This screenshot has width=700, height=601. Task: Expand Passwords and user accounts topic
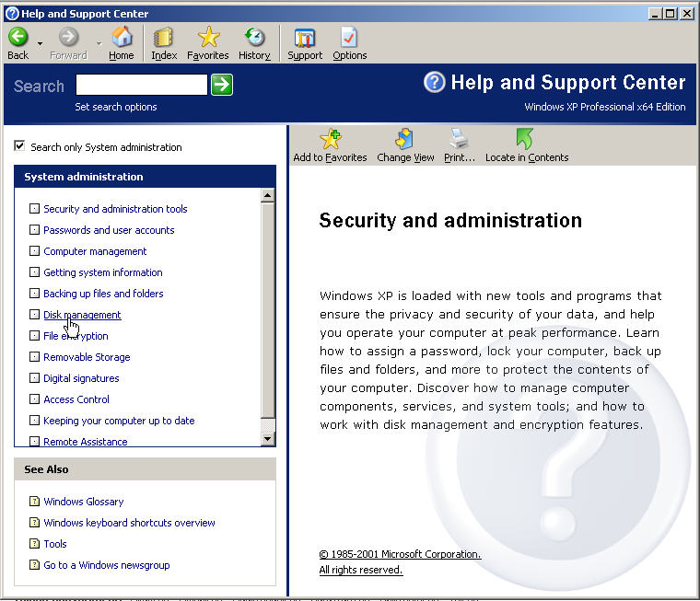(x=34, y=230)
